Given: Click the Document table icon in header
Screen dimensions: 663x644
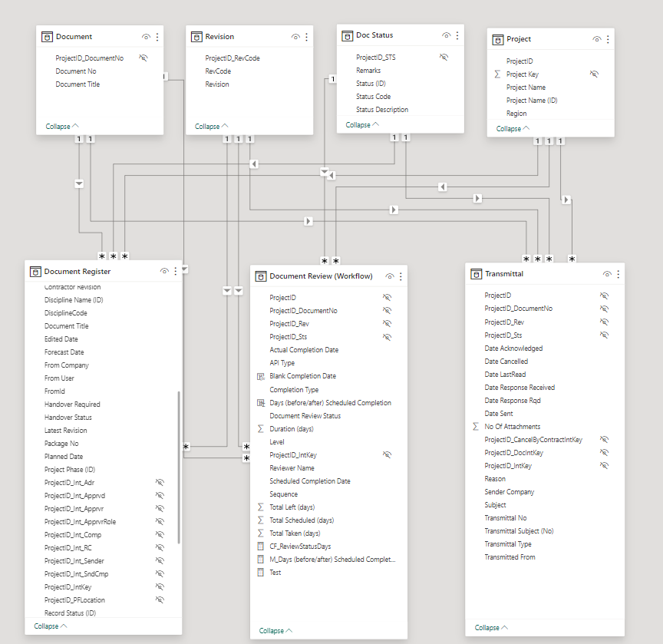Looking at the screenshot, I should click(47, 37).
